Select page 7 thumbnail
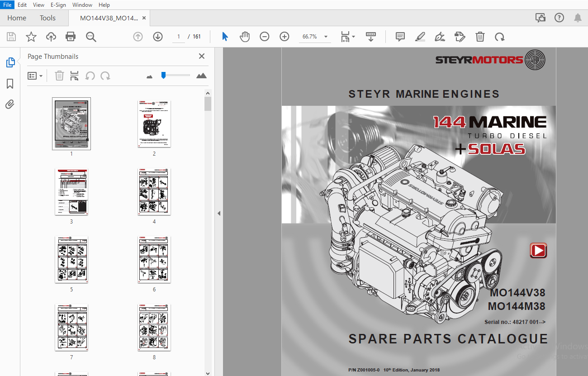Screen dimensions: 588x376 click(71, 328)
